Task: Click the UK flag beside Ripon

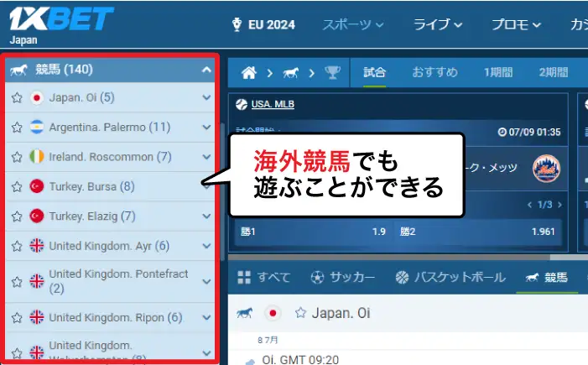Action: [x=37, y=317]
